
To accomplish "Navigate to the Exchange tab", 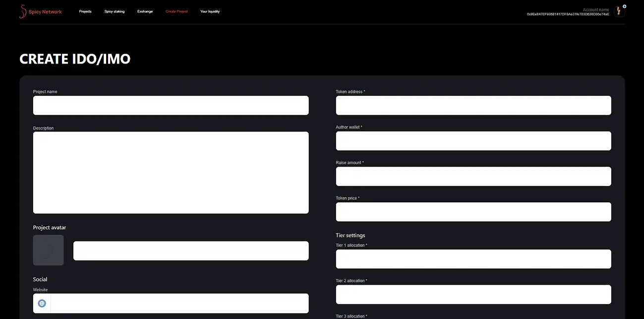I will 145,11.
